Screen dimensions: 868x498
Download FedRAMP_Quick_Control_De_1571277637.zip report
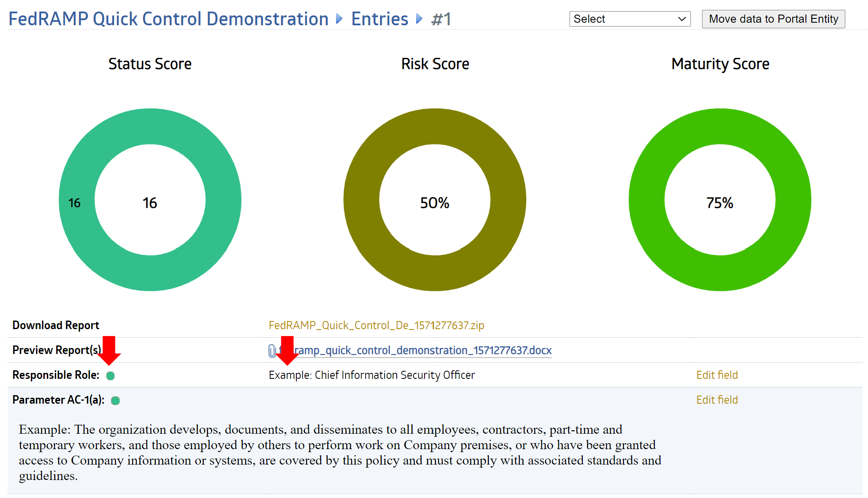[x=376, y=325]
